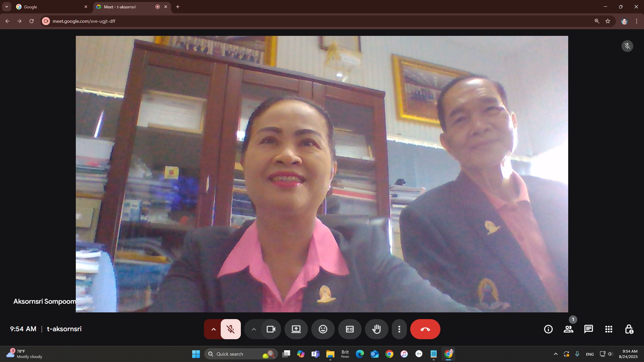
Task: Expand audio settings chevron beside microphone
Action: coord(213,329)
